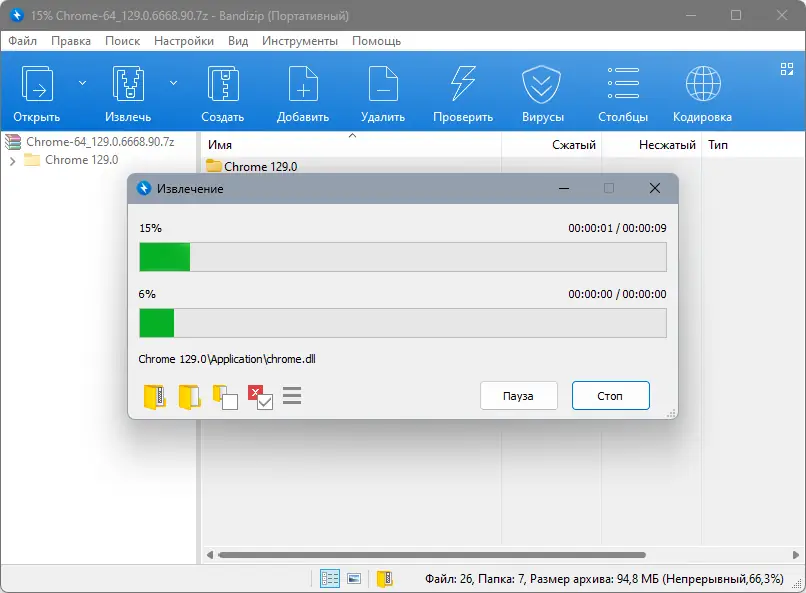Click the Открыть (Open) archive toolbar icon

click(x=36, y=84)
